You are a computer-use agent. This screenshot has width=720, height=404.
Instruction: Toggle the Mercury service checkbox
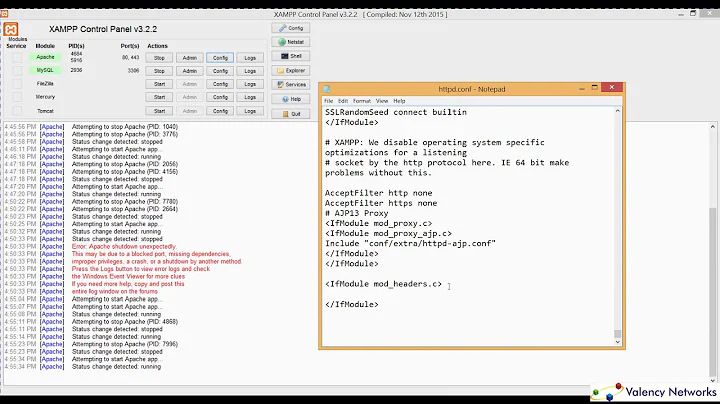(17, 97)
